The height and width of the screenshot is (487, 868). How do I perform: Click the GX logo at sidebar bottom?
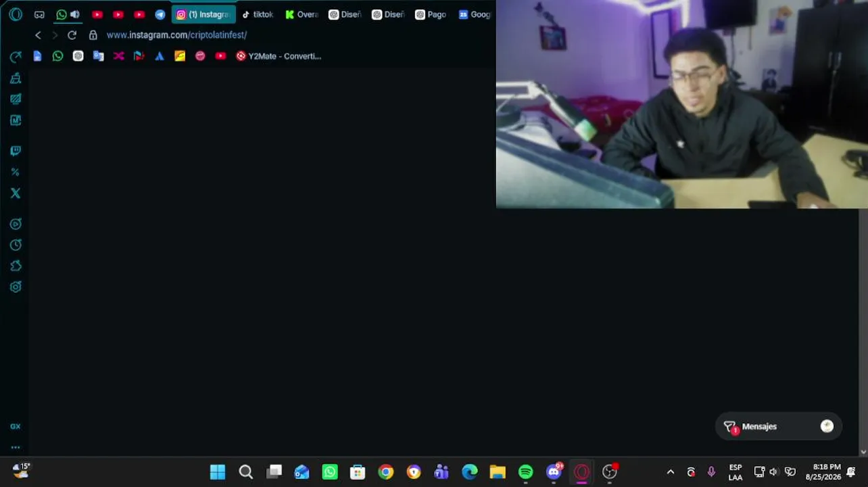click(16, 426)
